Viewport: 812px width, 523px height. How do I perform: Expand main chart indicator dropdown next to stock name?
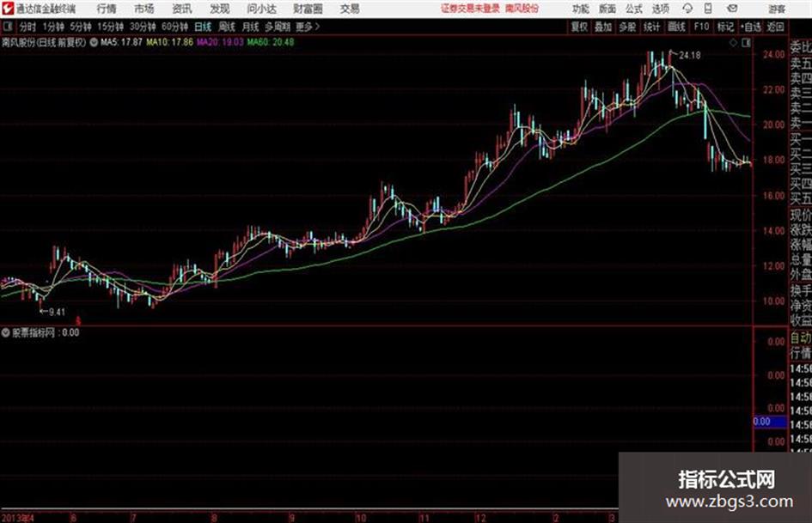click(94, 42)
